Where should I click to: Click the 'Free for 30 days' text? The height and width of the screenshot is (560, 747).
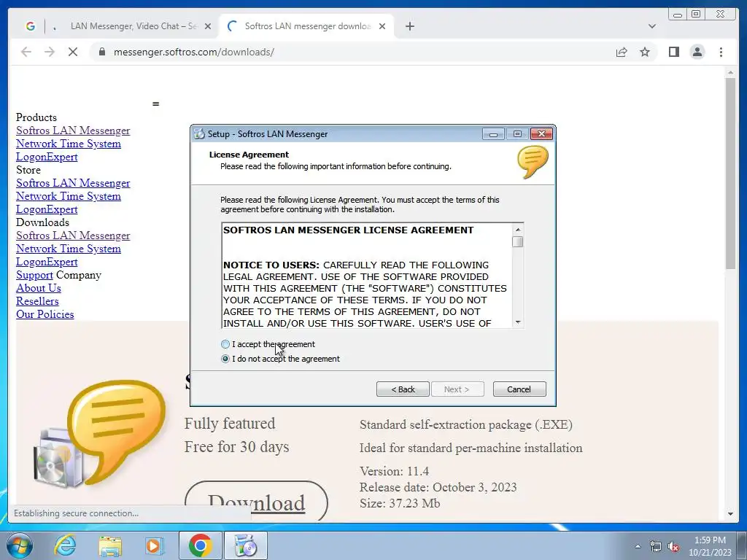[x=237, y=447]
